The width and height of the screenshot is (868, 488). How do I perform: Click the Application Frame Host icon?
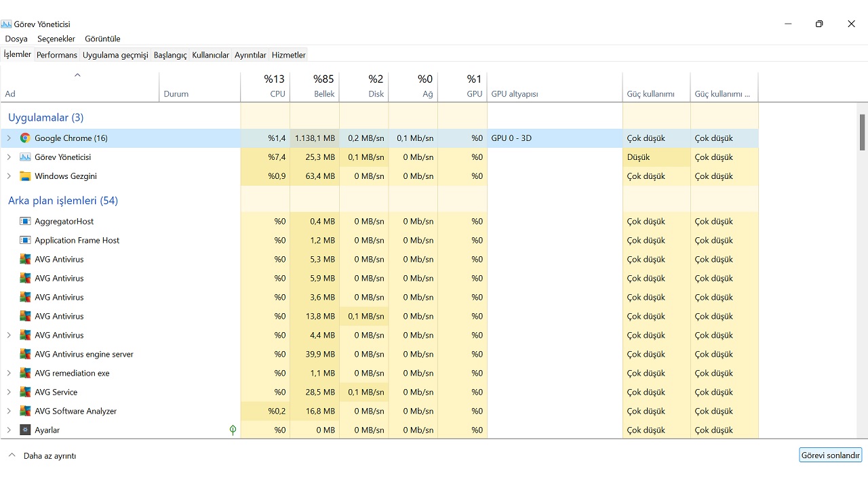pos(25,241)
